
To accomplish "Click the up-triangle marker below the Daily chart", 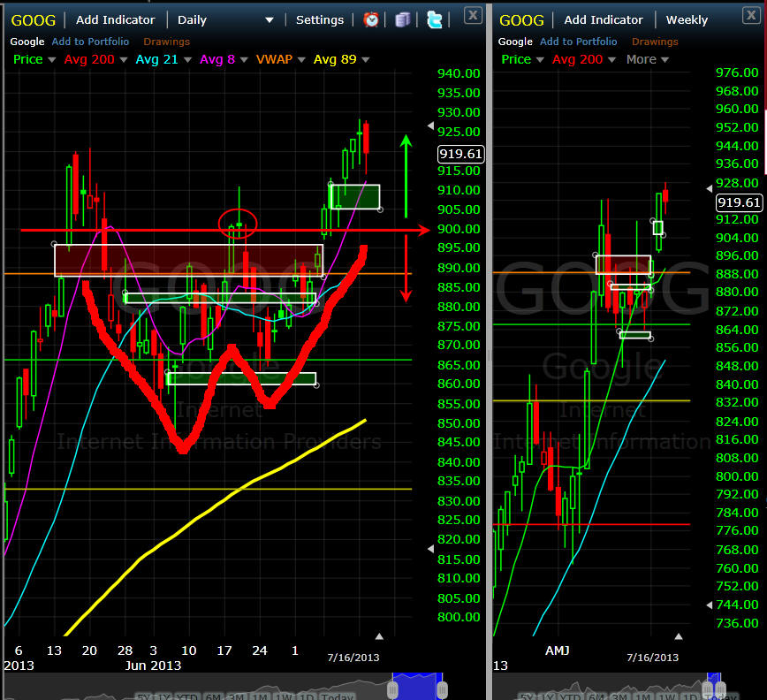I will 379,636.
